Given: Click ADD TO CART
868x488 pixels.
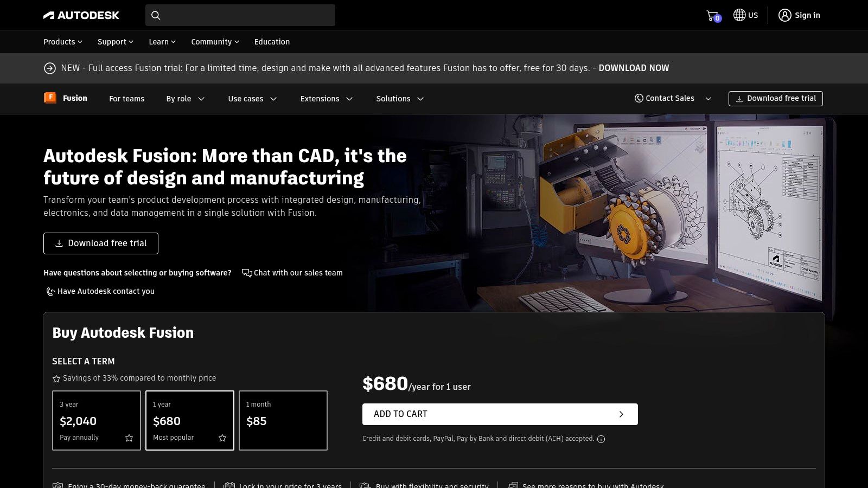Looking at the screenshot, I should click(x=500, y=414).
